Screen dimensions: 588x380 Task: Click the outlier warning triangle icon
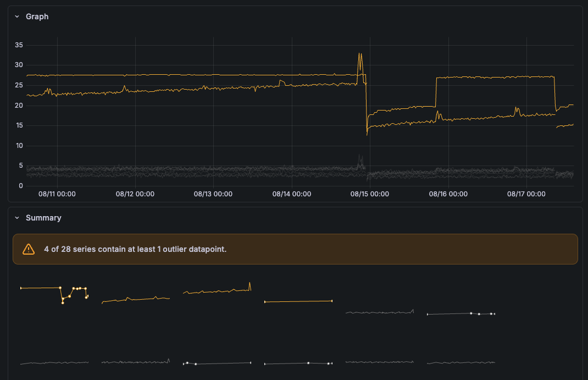29,249
